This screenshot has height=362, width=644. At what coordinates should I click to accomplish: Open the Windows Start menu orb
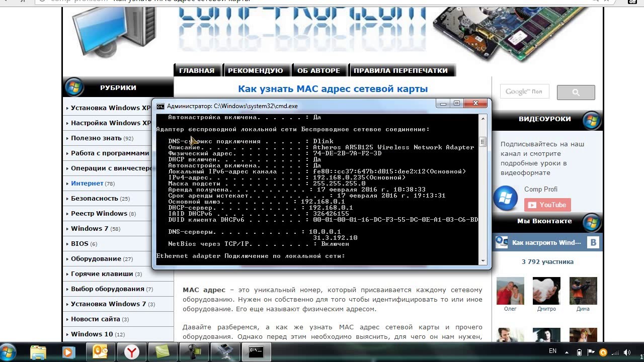pyautogui.click(x=8, y=352)
